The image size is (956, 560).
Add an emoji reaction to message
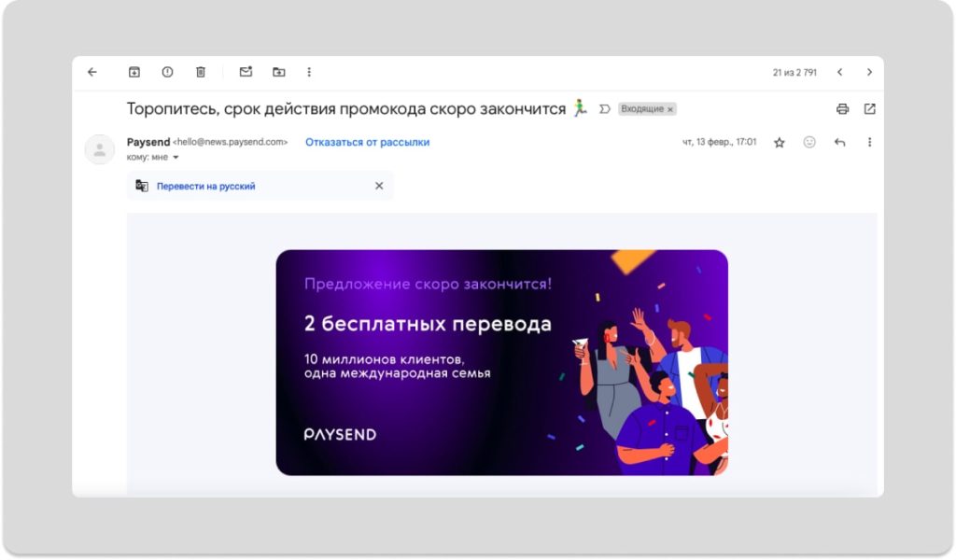tap(809, 142)
